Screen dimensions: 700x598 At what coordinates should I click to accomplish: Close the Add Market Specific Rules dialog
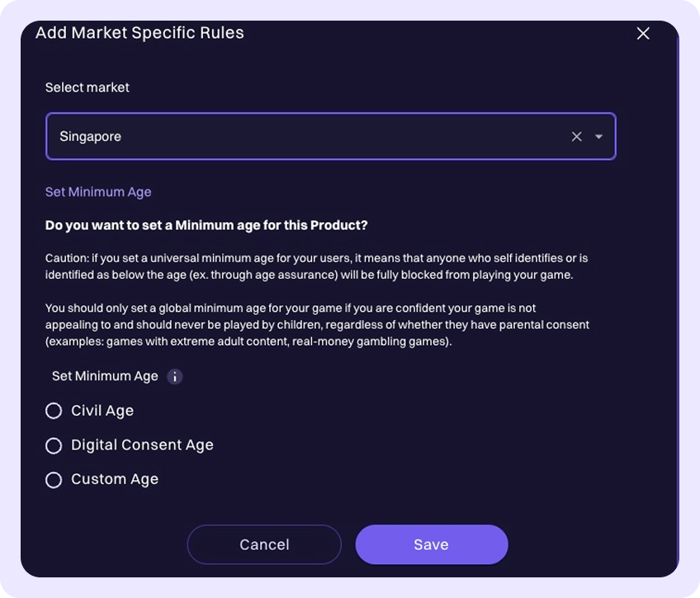coord(643,34)
